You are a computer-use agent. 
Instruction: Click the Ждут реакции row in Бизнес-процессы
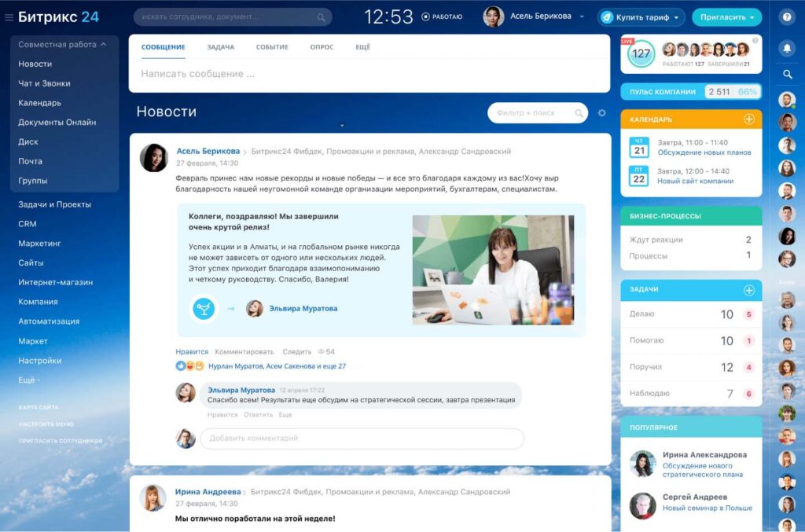[691, 240]
